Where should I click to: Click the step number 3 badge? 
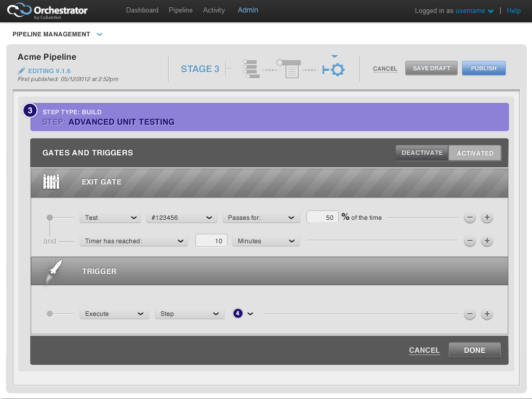(x=30, y=110)
